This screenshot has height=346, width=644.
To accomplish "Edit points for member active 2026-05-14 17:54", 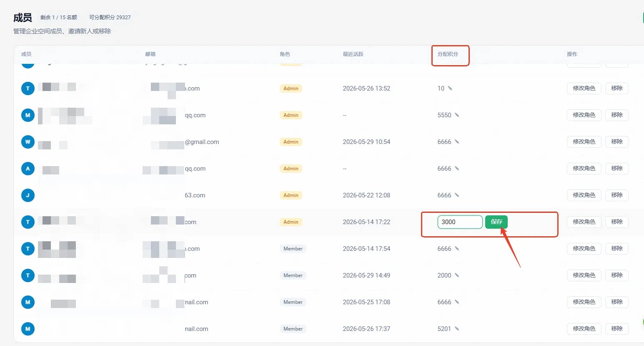I will pyautogui.click(x=457, y=249).
